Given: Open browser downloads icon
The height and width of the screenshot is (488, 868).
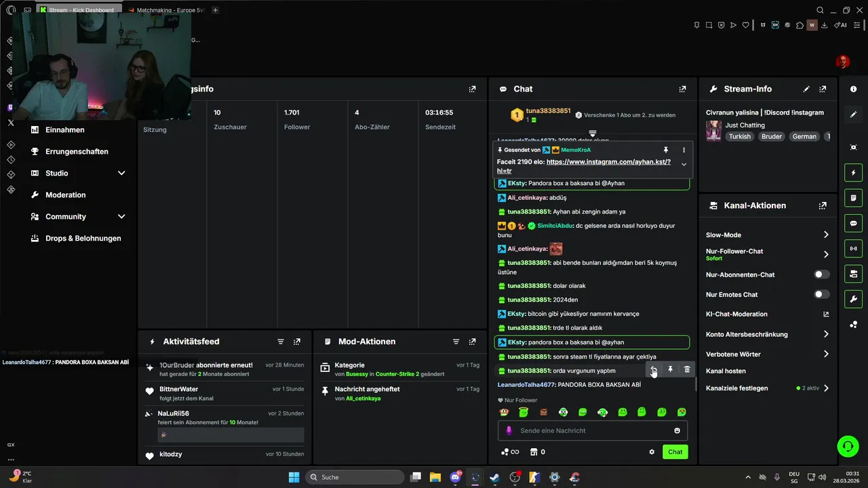Looking at the screenshot, I should (x=824, y=25).
